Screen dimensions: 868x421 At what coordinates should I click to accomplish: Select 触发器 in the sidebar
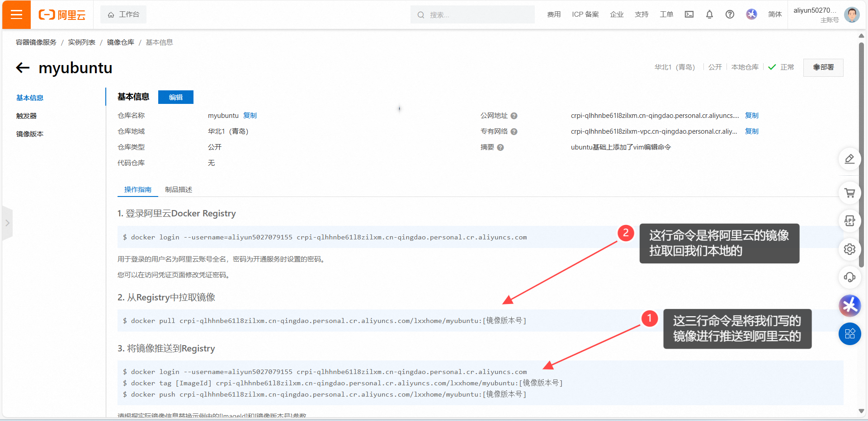coord(26,116)
